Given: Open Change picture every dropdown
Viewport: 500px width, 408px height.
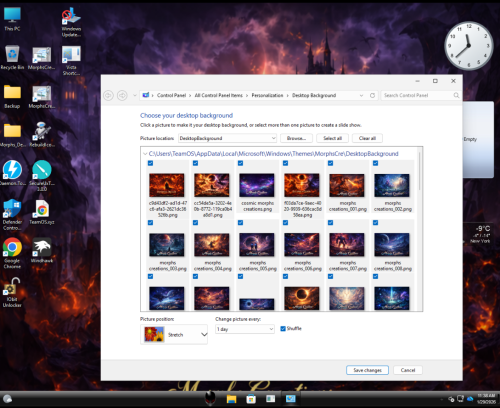Looking at the screenshot, I should [245, 329].
